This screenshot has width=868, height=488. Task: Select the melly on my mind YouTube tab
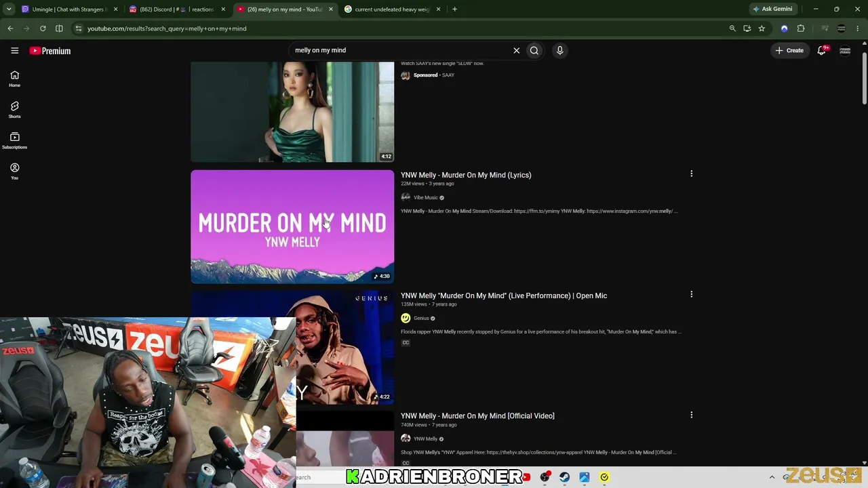click(x=285, y=9)
